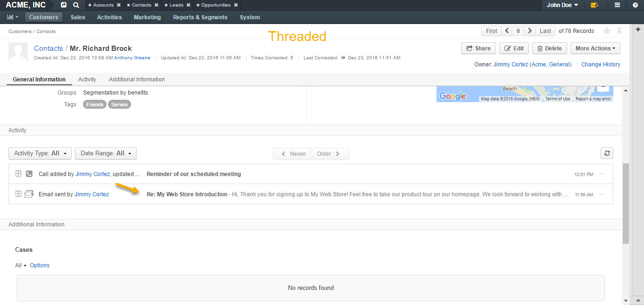Mark page as favorite with star icon
Viewport: 644px width, 305px height.
coord(607,31)
